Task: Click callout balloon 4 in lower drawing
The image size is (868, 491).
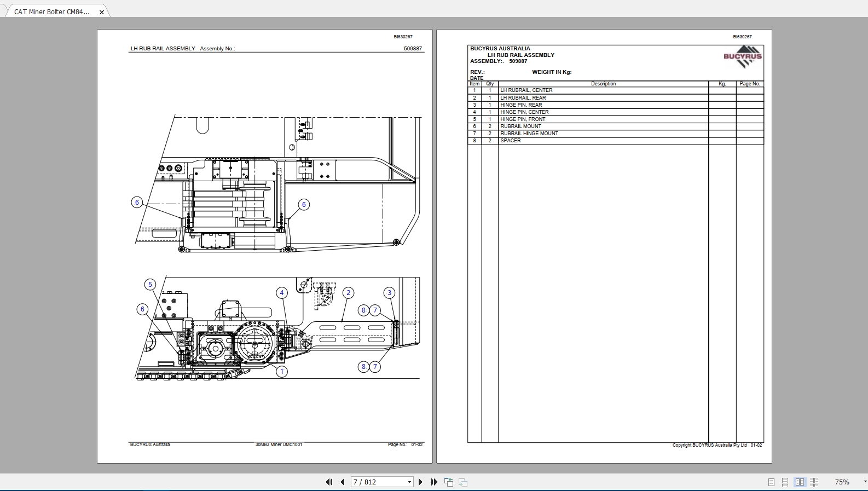Action: click(282, 293)
